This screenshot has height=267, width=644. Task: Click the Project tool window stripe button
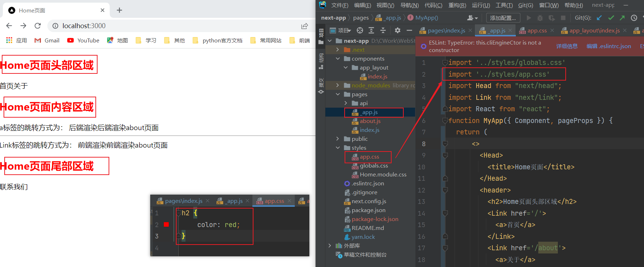[321, 36]
